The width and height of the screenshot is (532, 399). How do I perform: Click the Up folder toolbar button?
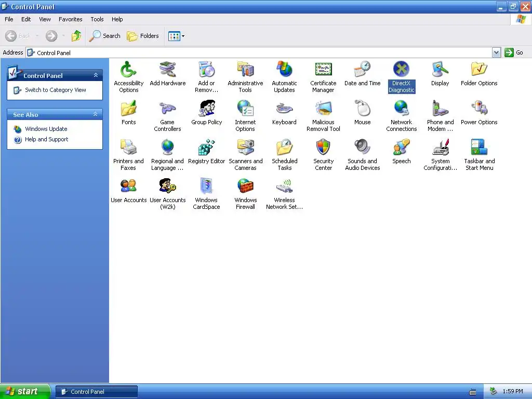pos(76,36)
